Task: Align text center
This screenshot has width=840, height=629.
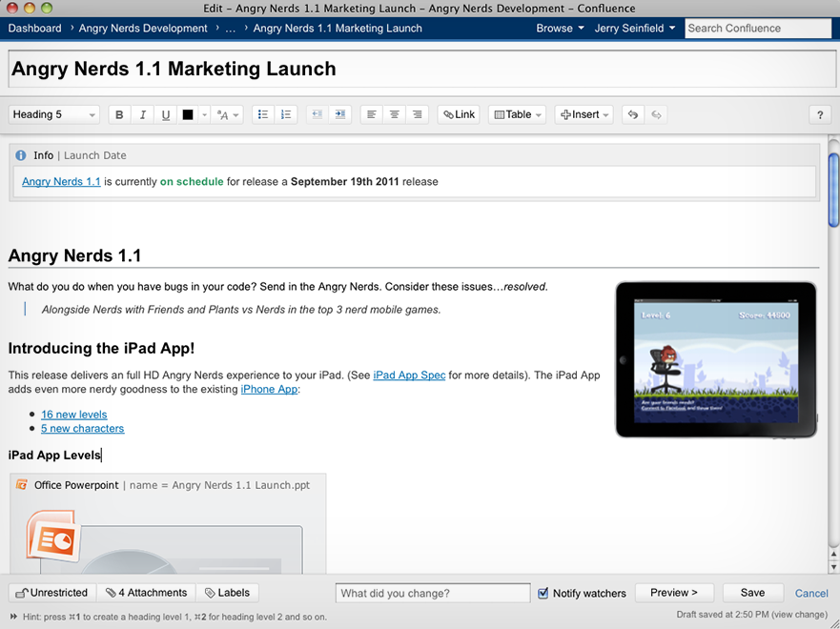Action: click(x=395, y=114)
